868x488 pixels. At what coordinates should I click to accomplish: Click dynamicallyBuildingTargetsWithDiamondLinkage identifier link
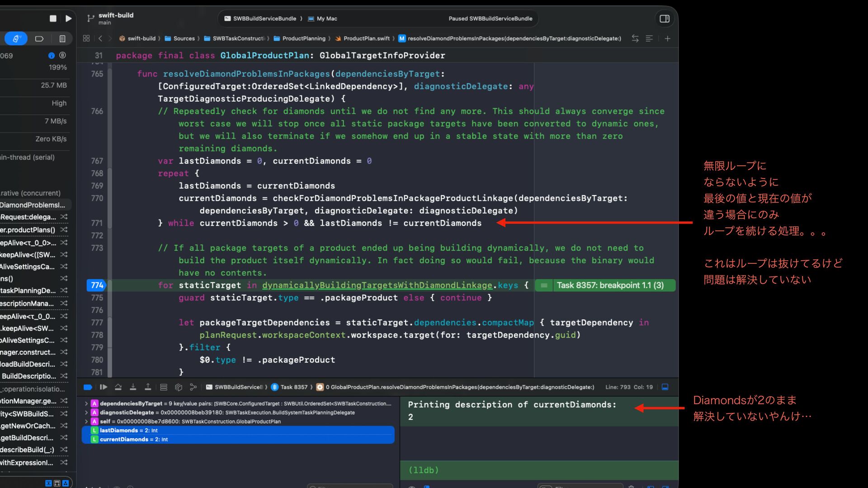[377, 286]
